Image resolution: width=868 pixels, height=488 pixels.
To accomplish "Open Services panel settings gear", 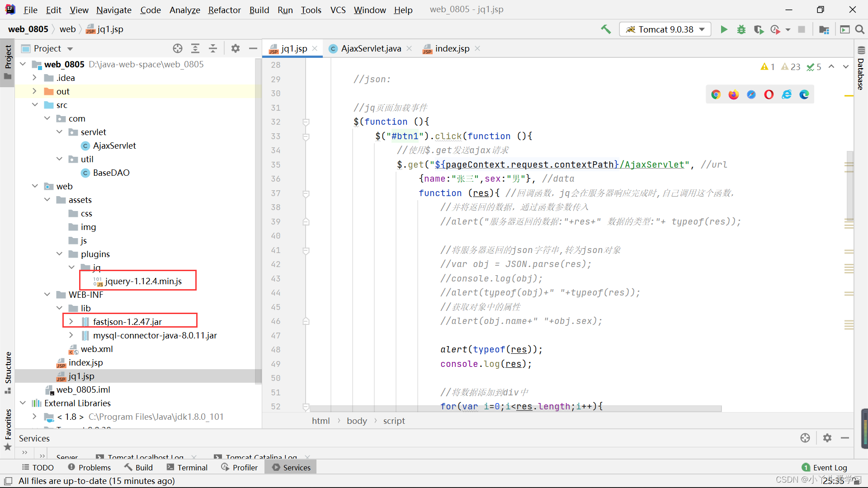I will click(x=827, y=438).
